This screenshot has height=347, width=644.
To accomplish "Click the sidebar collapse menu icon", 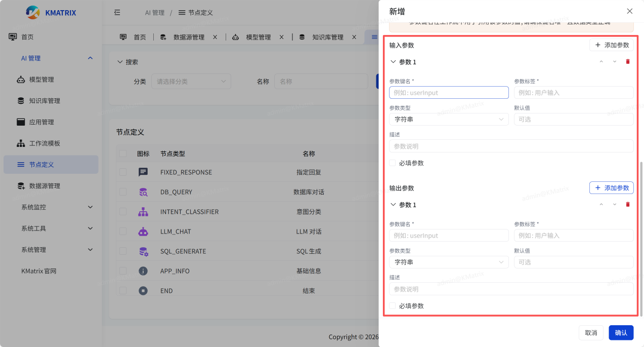I will point(117,13).
